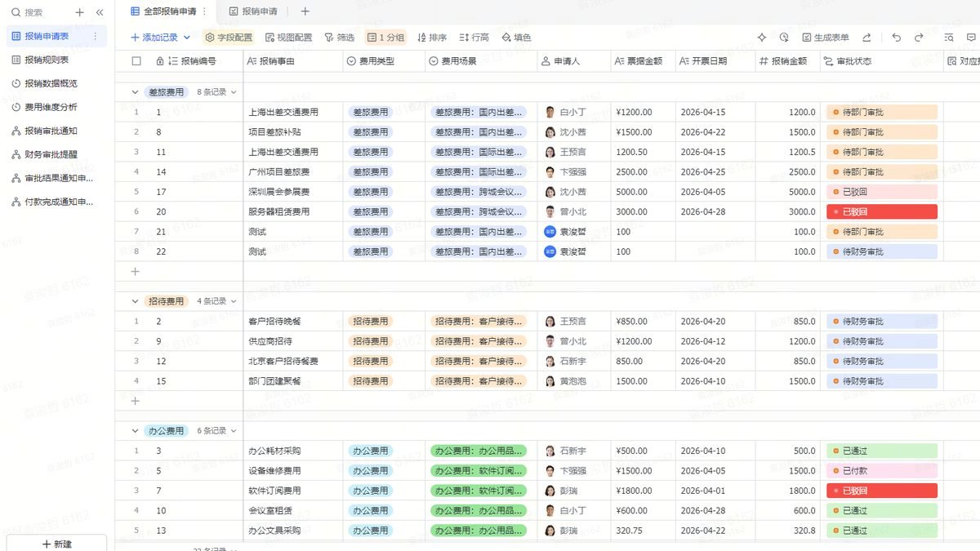Switch to the 报销申请 view tab
Viewport: 980px width, 551px height.
tap(253, 11)
